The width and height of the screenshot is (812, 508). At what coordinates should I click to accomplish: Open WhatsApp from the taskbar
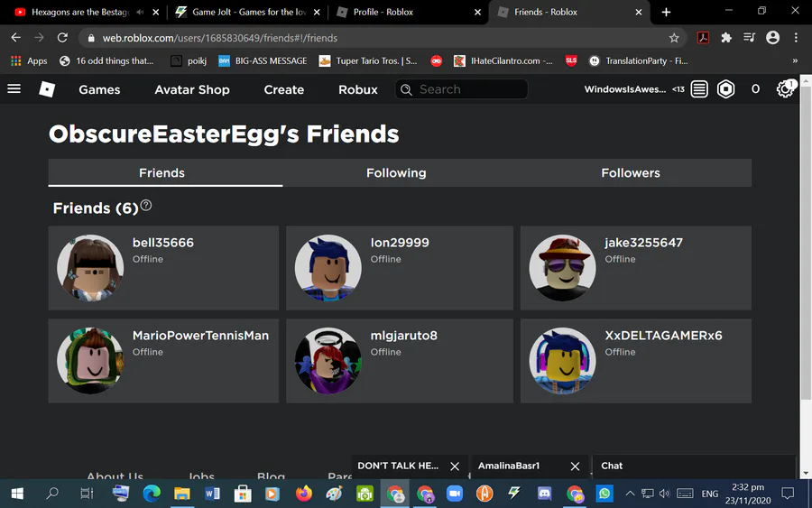(604, 494)
